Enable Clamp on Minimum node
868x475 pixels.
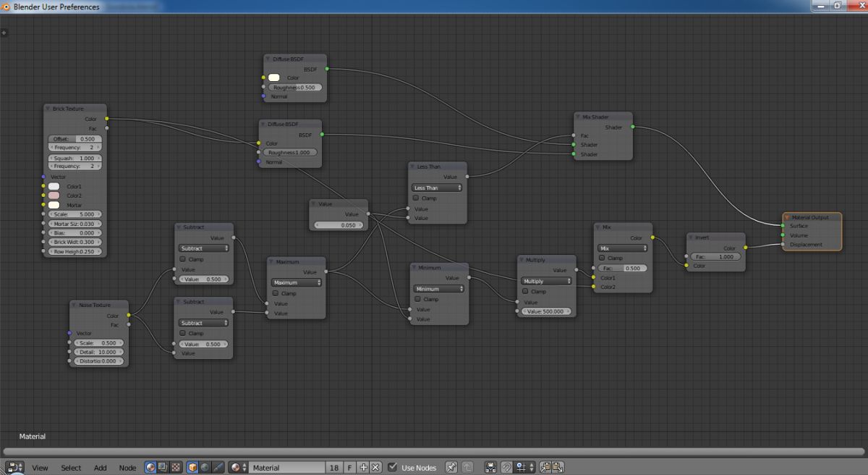click(x=417, y=299)
